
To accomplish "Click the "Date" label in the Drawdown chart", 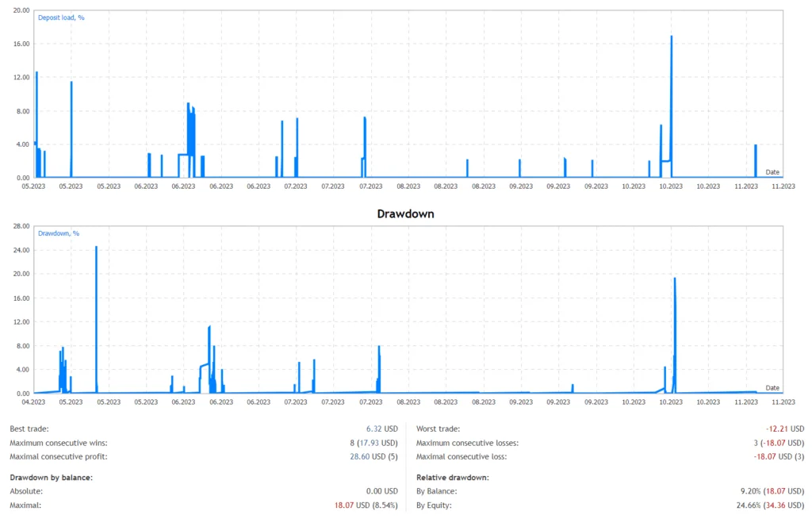I will coord(772,387).
